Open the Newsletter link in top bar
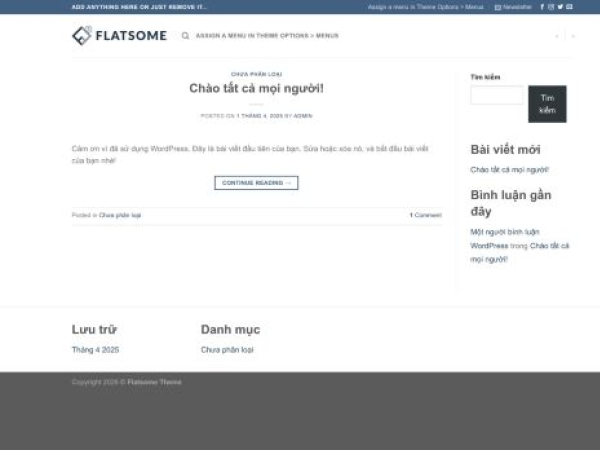Screen dimensions: 600x450 (x=513, y=7)
